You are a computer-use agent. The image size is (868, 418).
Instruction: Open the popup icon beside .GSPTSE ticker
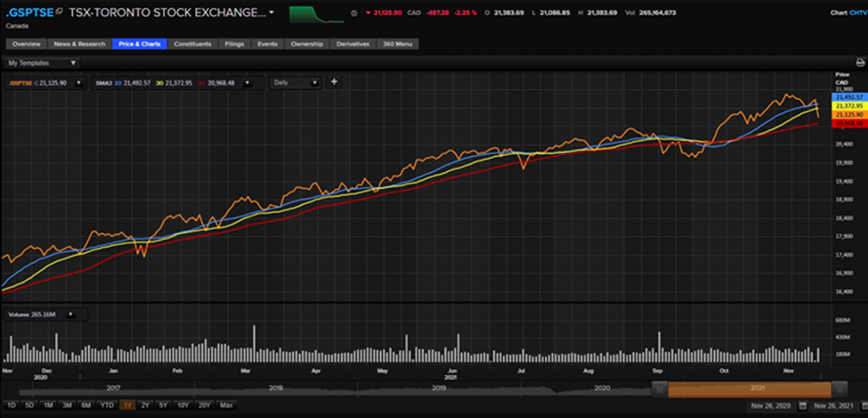(60, 12)
